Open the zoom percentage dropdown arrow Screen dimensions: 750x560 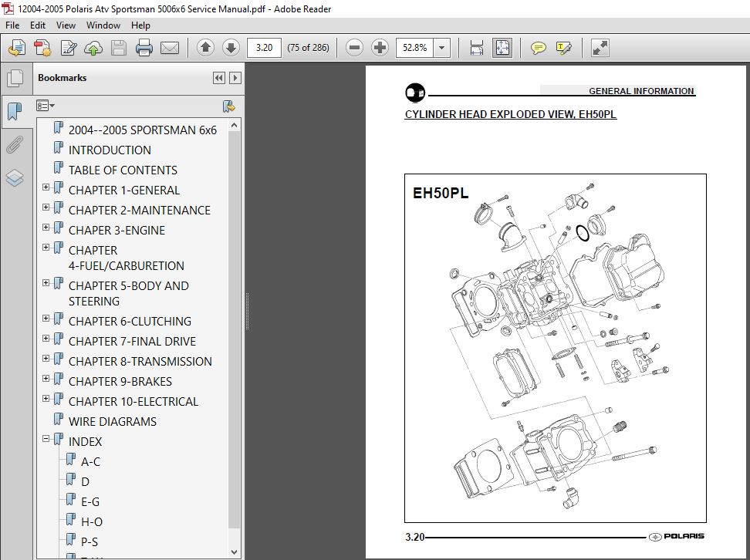click(x=442, y=47)
